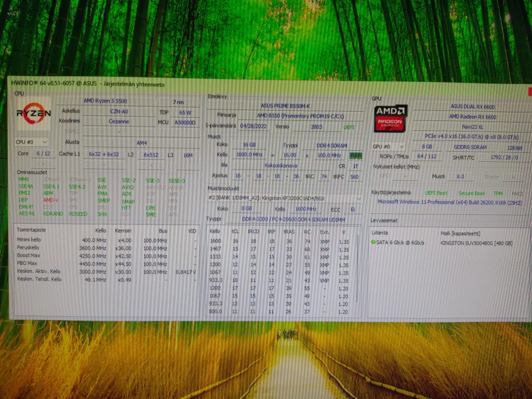Click the green UEFI label beside version
532x399 pixels.
click(x=349, y=127)
